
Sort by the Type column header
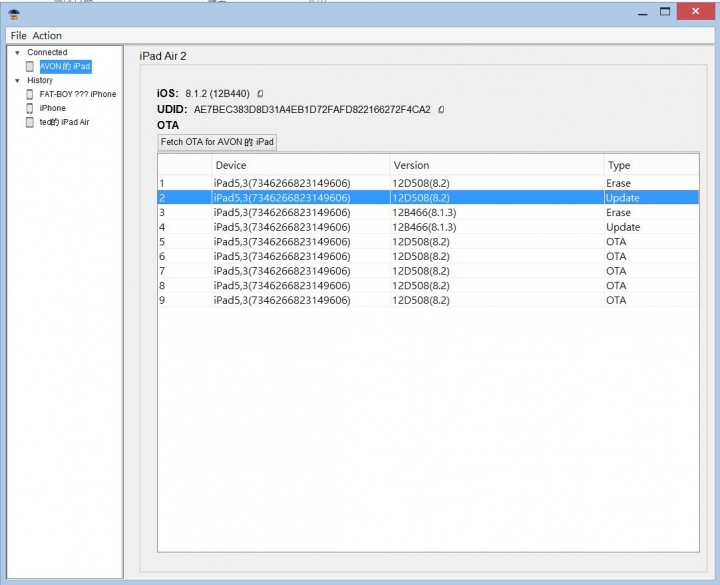652,165
